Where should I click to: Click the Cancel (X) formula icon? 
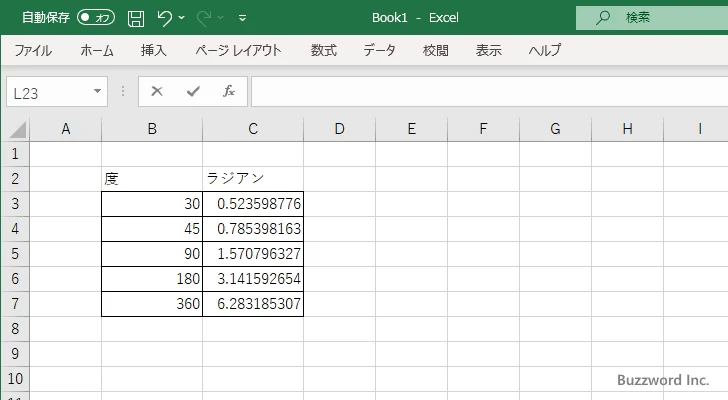click(x=157, y=91)
